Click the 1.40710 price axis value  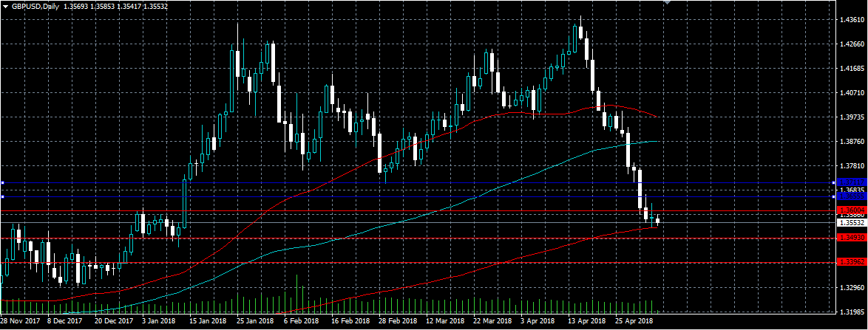pyautogui.click(x=851, y=93)
